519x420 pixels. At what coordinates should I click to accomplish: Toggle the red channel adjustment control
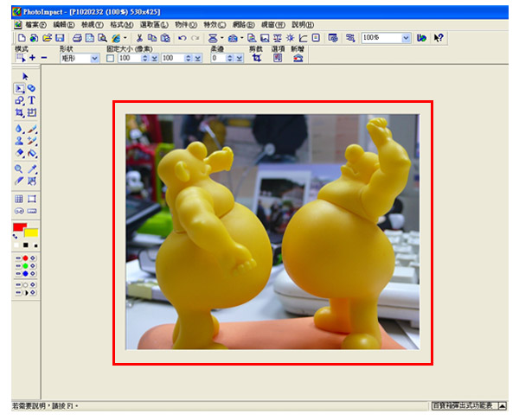click(x=25, y=258)
